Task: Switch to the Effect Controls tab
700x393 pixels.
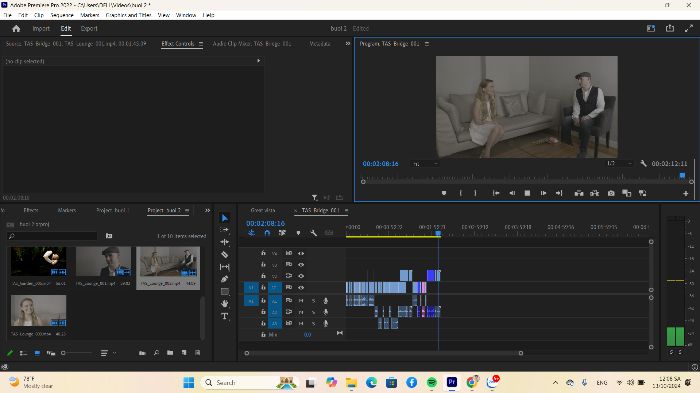Action: (x=178, y=44)
